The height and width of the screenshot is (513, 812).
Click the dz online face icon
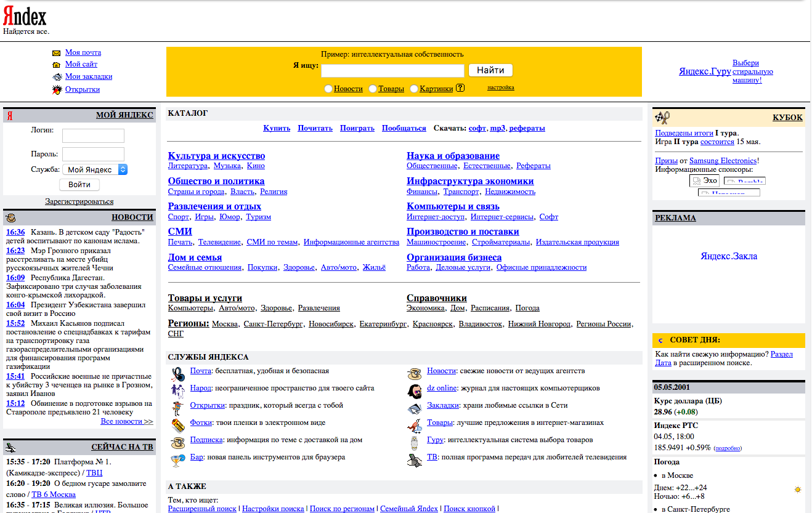click(415, 391)
